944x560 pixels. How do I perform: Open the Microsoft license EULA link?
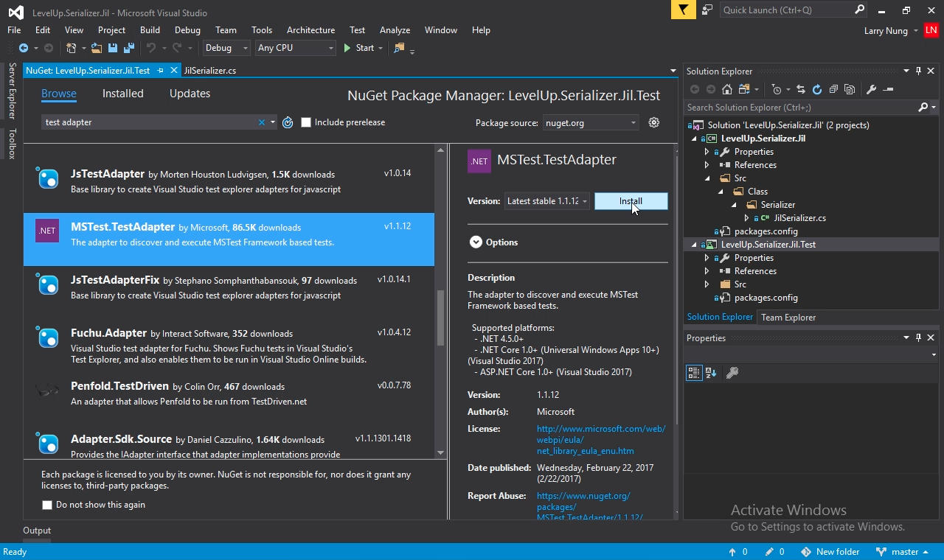coord(601,440)
